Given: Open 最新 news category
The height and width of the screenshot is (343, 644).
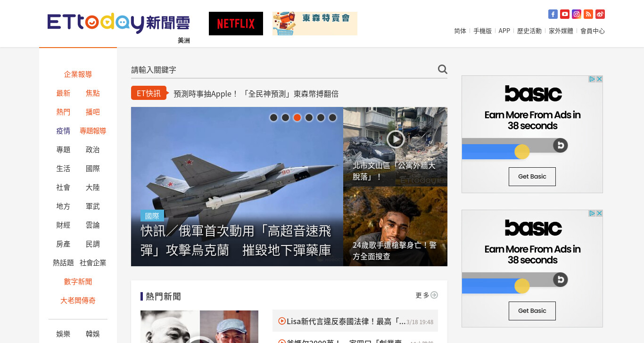Looking at the screenshot, I should 63,93.
